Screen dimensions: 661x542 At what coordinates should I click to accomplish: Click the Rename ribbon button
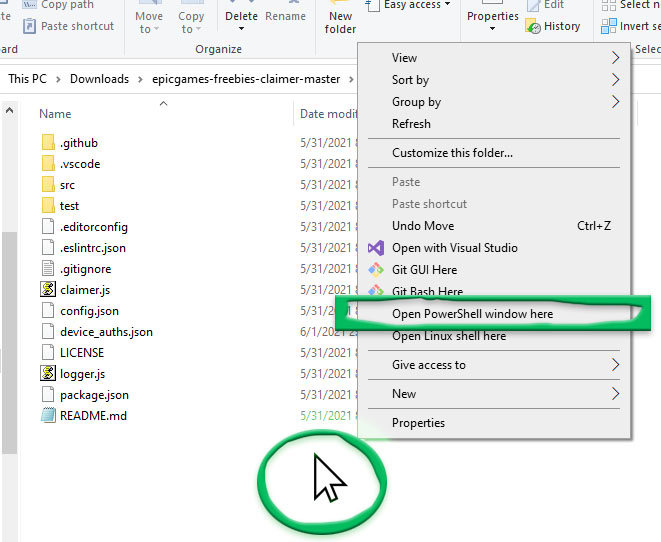285,16
